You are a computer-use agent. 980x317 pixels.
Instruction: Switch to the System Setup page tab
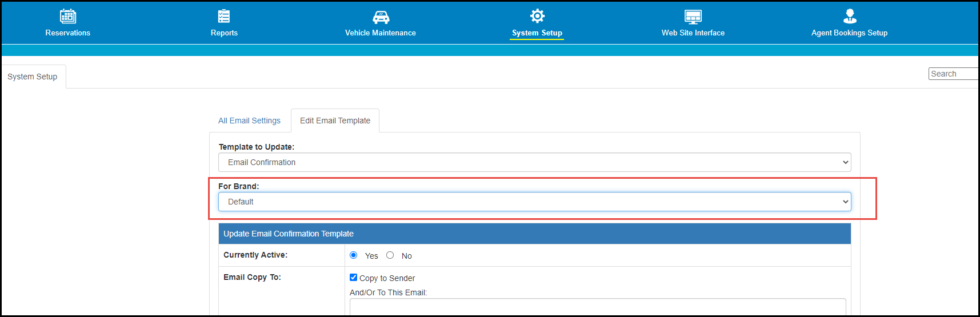click(33, 77)
